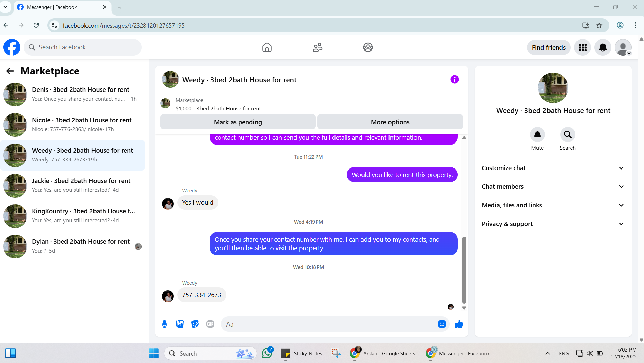Click Mark as pending button
This screenshot has width=644, height=363.
(x=238, y=122)
